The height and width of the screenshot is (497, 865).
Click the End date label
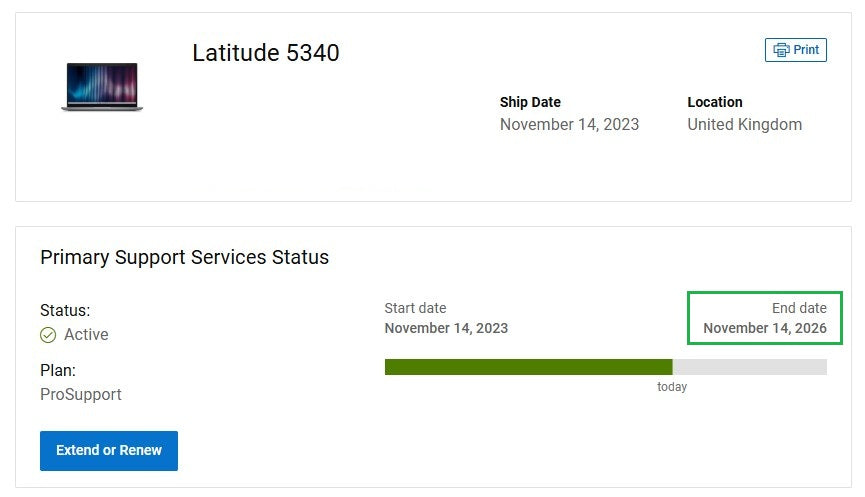click(x=799, y=308)
